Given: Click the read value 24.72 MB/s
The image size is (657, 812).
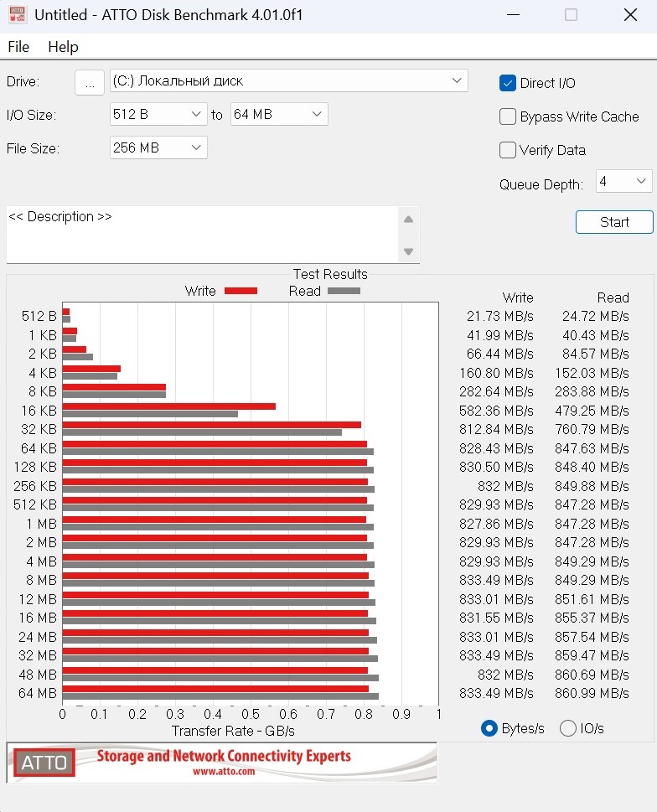Looking at the screenshot, I should point(596,317).
